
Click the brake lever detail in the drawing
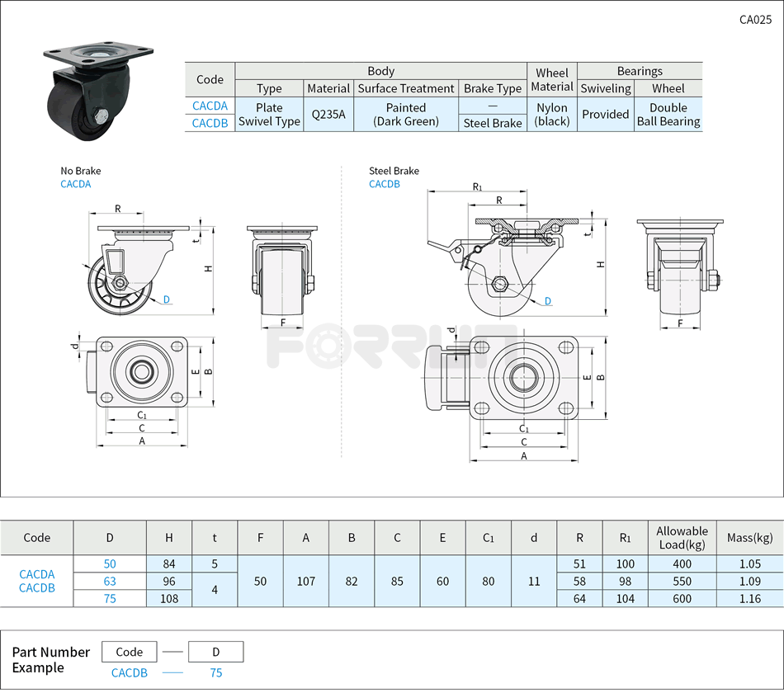pos(446,247)
